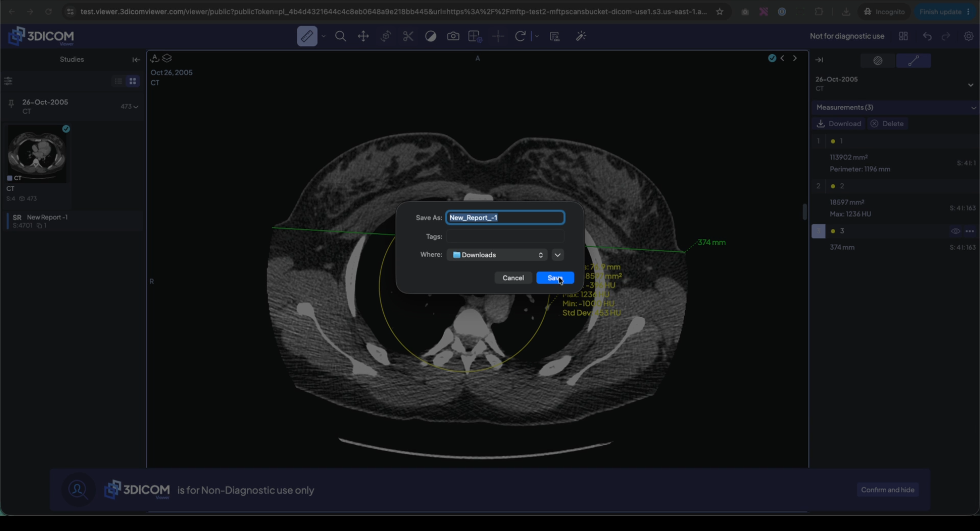Delete the measurements
980x531 pixels.
click(887, 124)
